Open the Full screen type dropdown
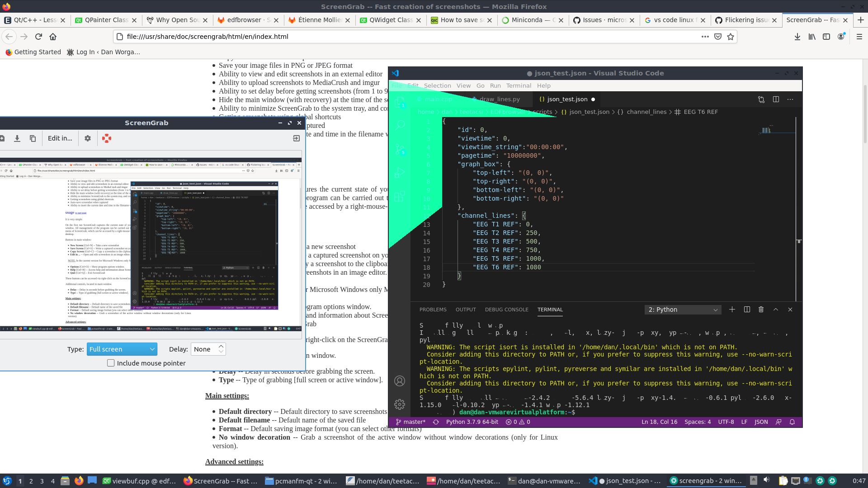 click(122, 349)
